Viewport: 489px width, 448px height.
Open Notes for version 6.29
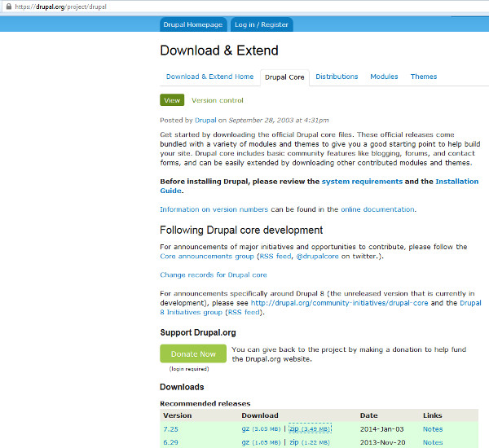[x=433, y=442]
